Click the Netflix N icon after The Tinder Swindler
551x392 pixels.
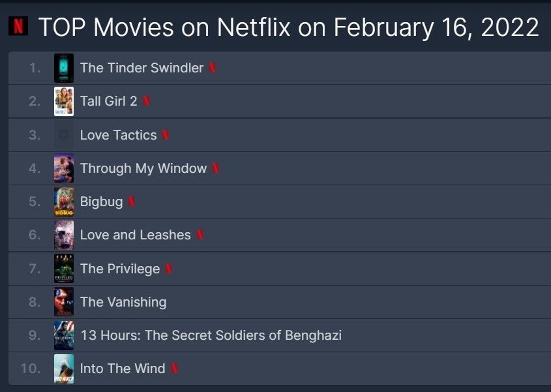tap(213, 68)
